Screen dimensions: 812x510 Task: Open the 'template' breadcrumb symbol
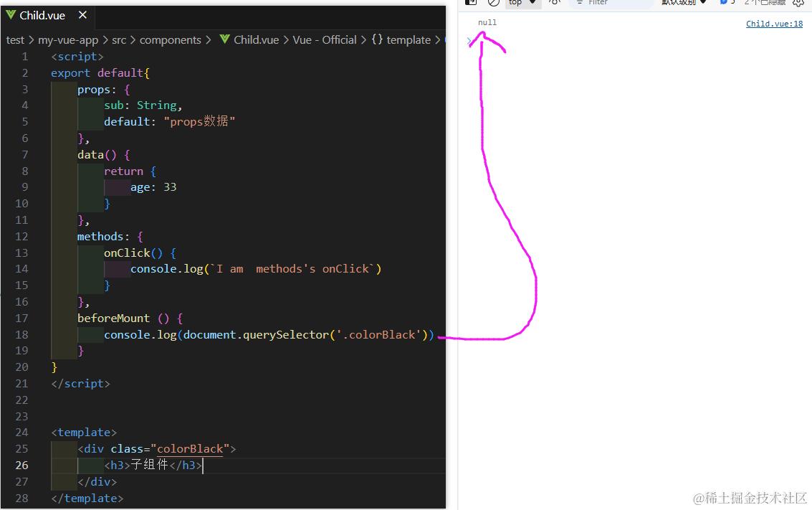click(409, 40)
